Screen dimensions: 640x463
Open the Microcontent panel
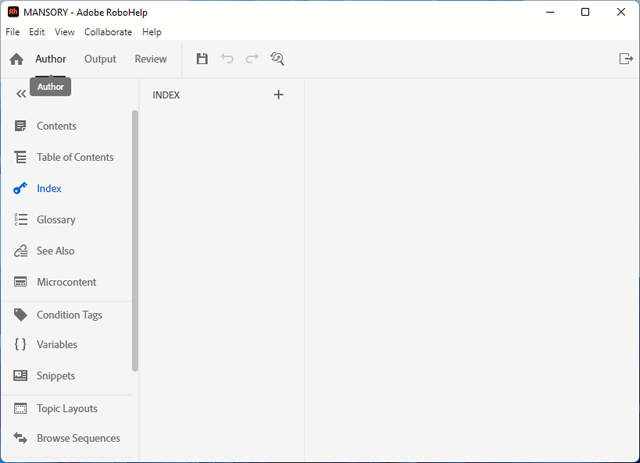tap(66, 282)
